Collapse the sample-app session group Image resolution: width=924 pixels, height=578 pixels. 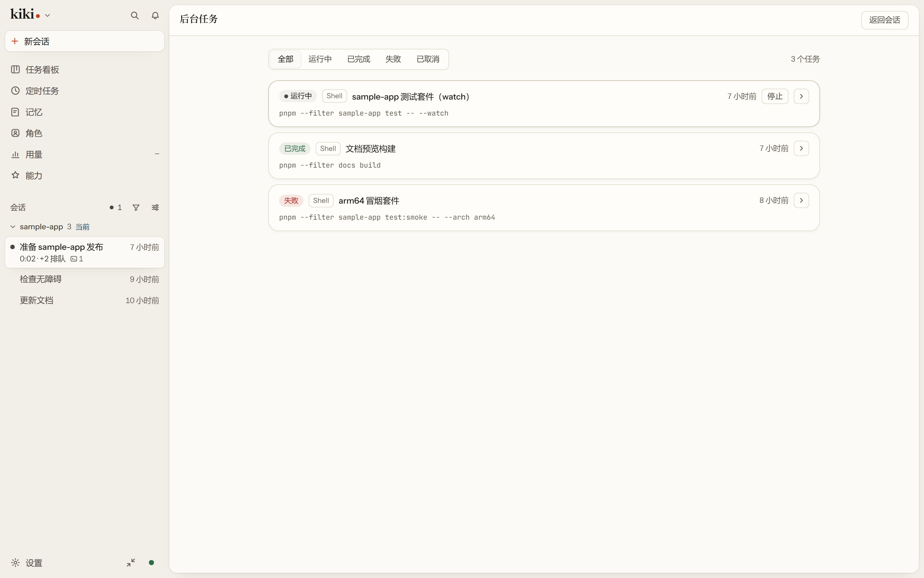(13, 227)
